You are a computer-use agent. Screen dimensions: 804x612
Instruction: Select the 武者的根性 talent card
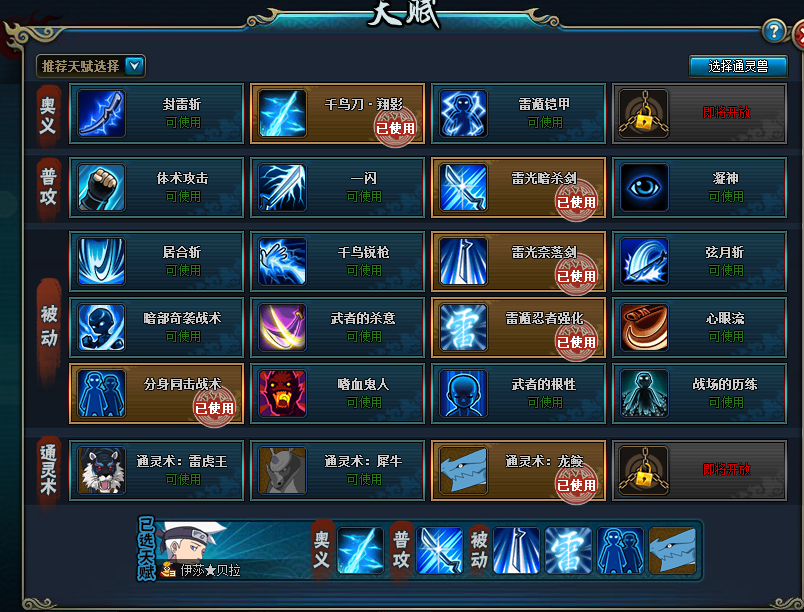tap(518, 393)
